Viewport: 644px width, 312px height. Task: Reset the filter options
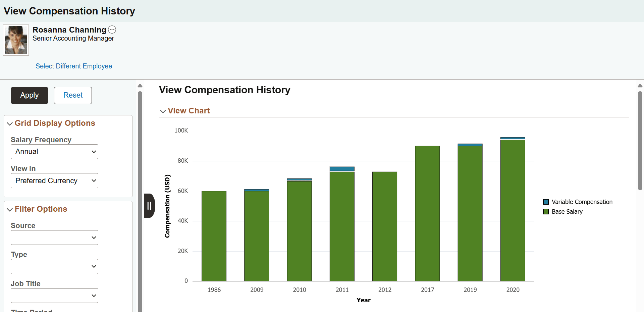coord(72,95)
